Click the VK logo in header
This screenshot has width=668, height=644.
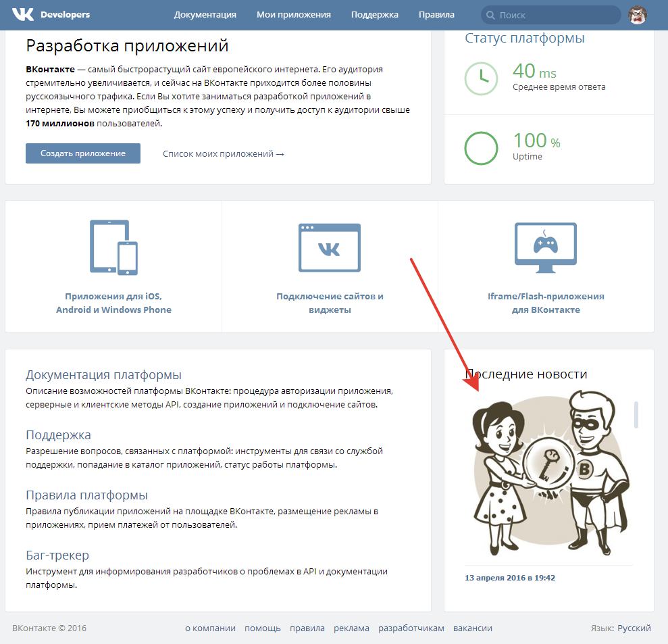pyautogui.click(x=22, y=14)
